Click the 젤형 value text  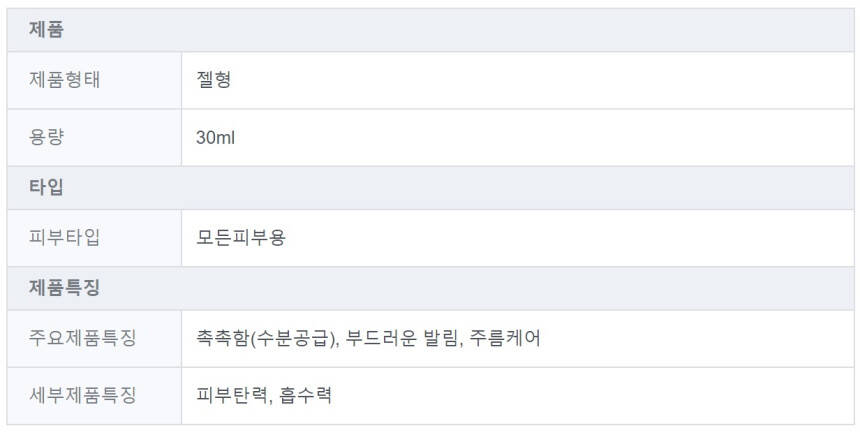[214, 80]
